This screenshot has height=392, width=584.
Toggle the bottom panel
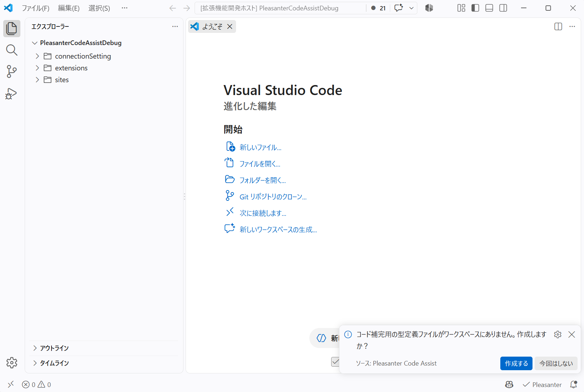click(489, 8)
